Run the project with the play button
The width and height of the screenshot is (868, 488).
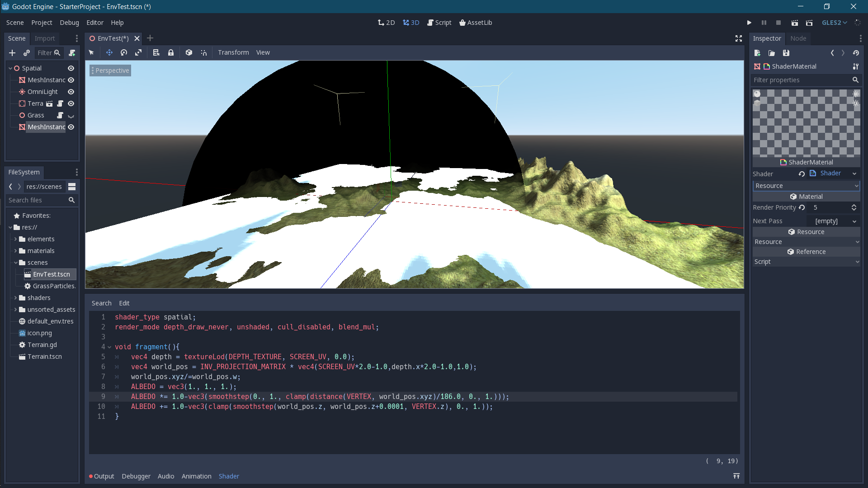coord(749,22)
